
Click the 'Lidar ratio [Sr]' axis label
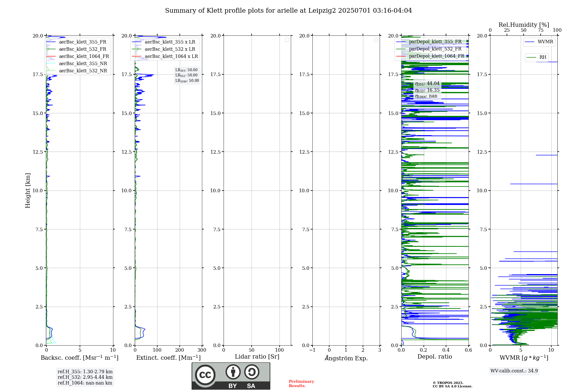click(257, 357)
